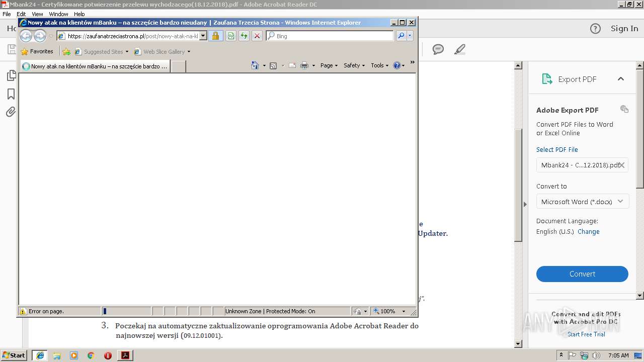Image resolution: width=644 pixels, height=362 pixels.
Task: Open Chrome from the taskbar
Action: tap(91, 355)
